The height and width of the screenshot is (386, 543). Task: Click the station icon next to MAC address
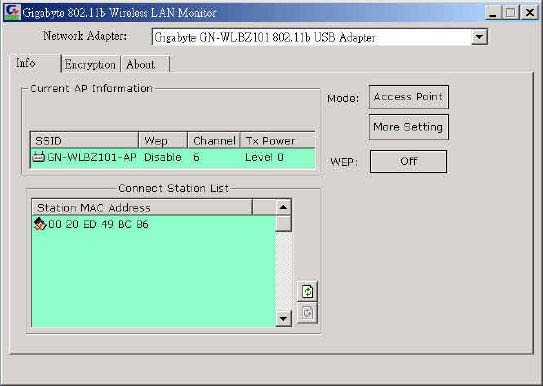[x=40, y=224]
